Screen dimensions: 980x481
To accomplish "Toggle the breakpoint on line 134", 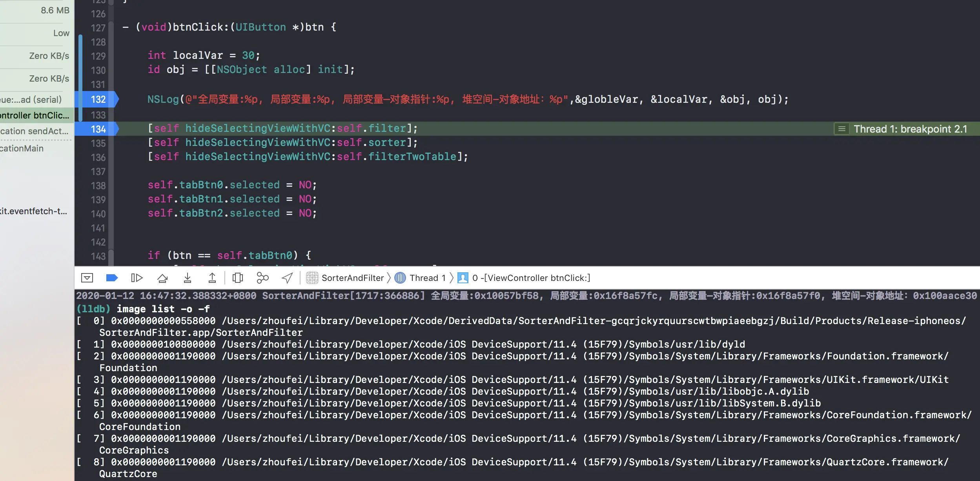I will (98, 129).
